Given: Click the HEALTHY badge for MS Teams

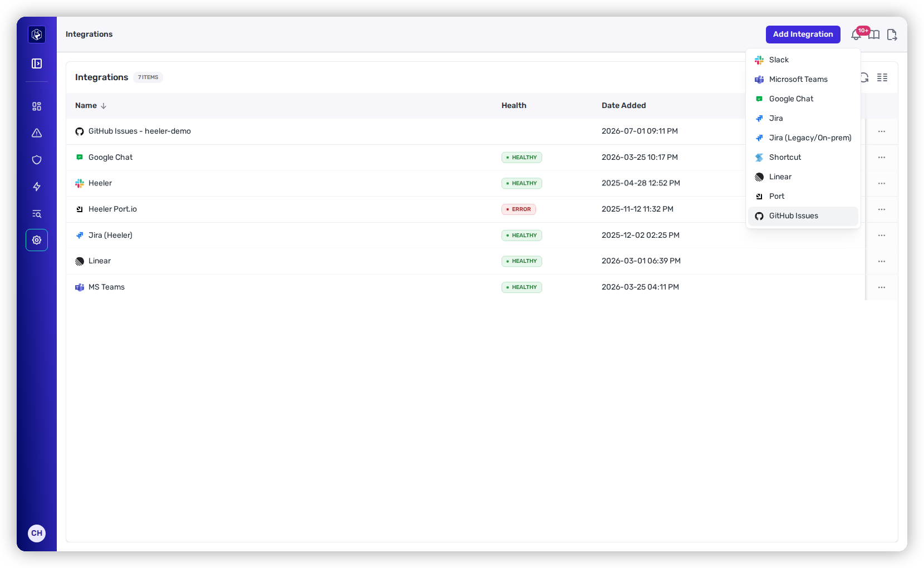Looking at the screenshot, I should (522, 287).
